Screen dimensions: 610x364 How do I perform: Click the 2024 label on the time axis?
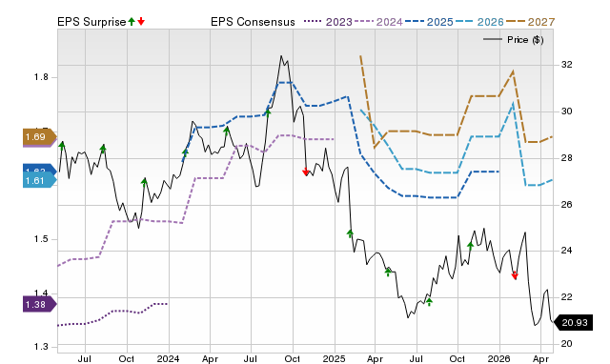[168, 358]
